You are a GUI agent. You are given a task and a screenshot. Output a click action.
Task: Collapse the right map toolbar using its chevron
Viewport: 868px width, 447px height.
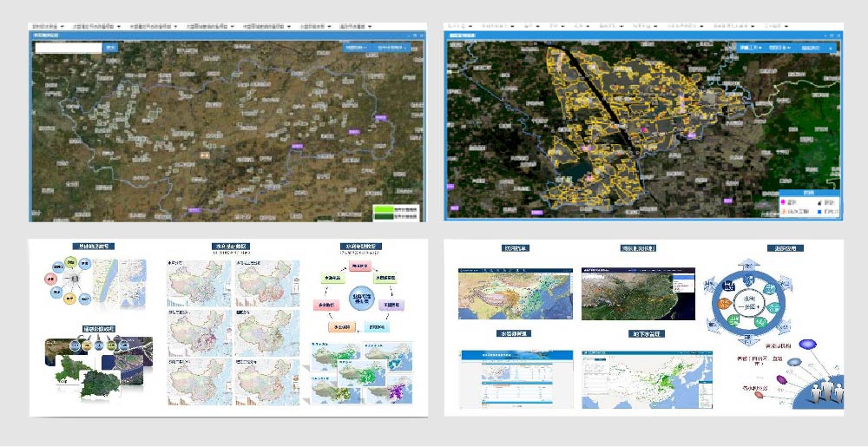830,47
